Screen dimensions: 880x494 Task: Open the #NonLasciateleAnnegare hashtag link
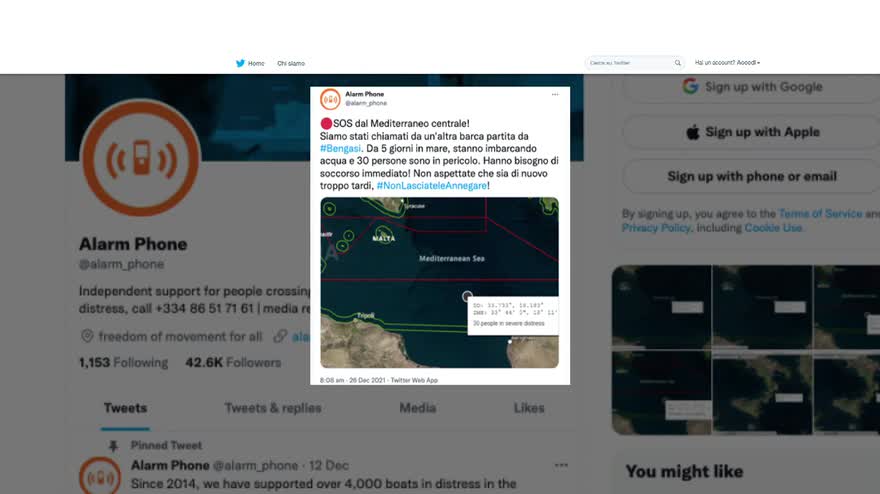(x=432, y=186)
